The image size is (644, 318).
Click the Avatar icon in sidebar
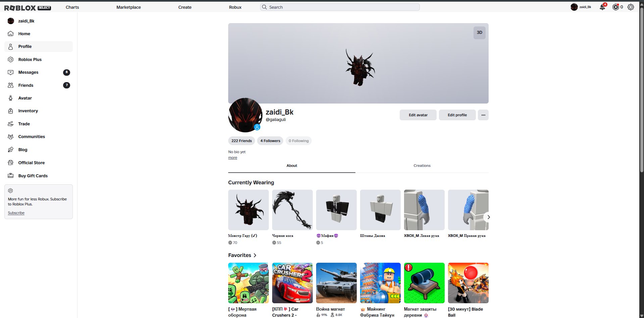pyautogui.click(x=11, y=98)
